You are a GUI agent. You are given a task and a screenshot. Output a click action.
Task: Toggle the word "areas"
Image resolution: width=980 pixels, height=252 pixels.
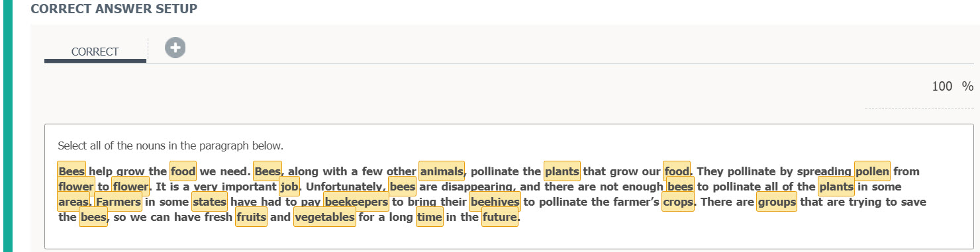(73, 202)
